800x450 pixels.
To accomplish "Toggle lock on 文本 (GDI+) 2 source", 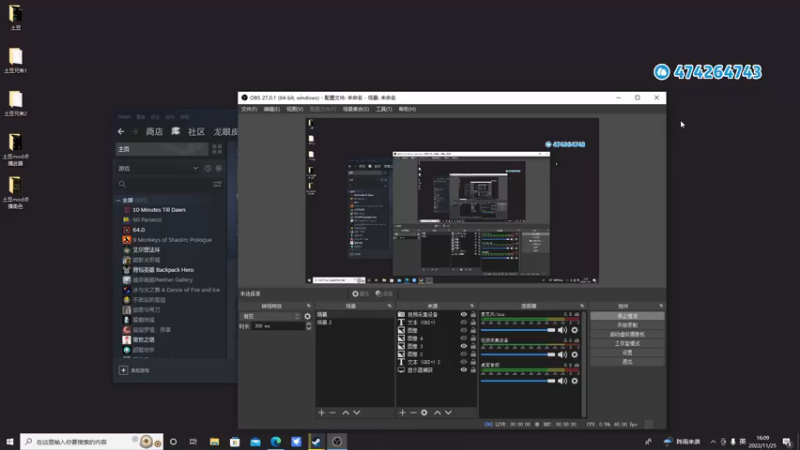I will tap(473, 362).
